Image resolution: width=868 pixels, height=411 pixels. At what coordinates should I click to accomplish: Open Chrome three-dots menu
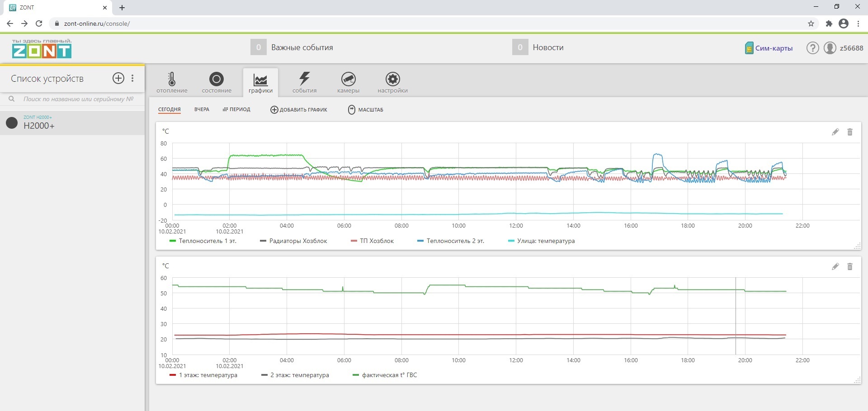tap(858, 23)
